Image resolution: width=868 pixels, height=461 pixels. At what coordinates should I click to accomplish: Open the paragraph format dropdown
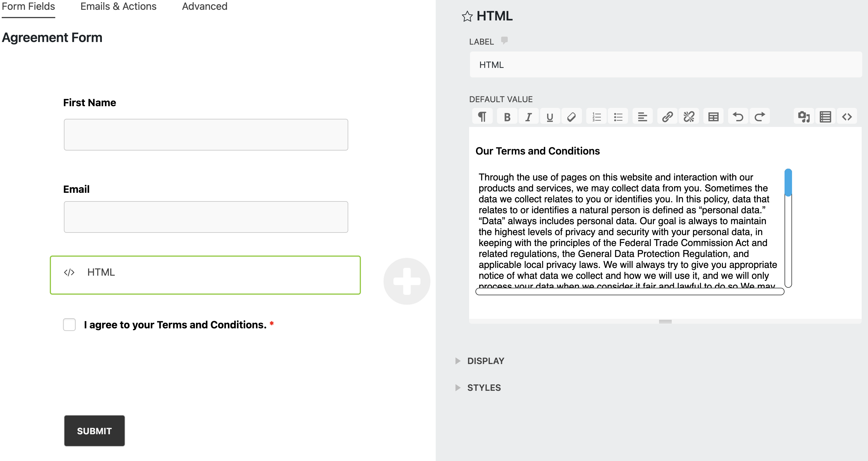pos(482,117)
